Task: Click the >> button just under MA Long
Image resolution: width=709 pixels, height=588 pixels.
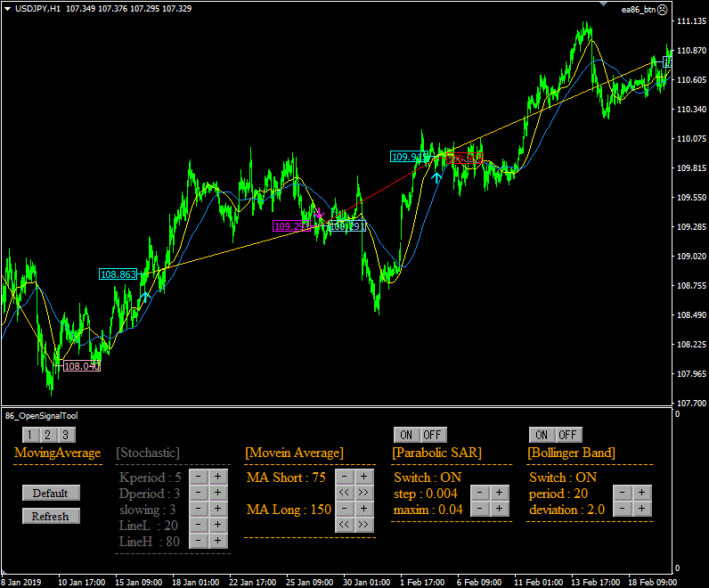Action: (364, 525)
